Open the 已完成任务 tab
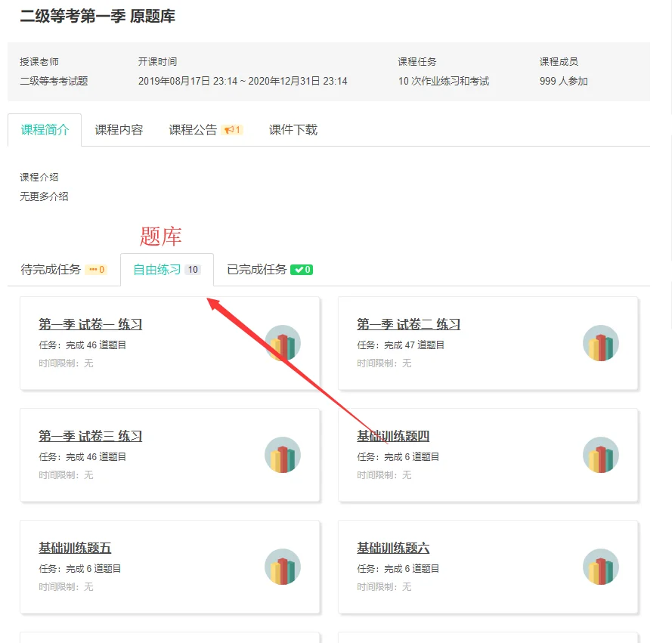Image resolution: width=672 pixels, height=643 pixels. pyautogui.click(x=270, y=270)
